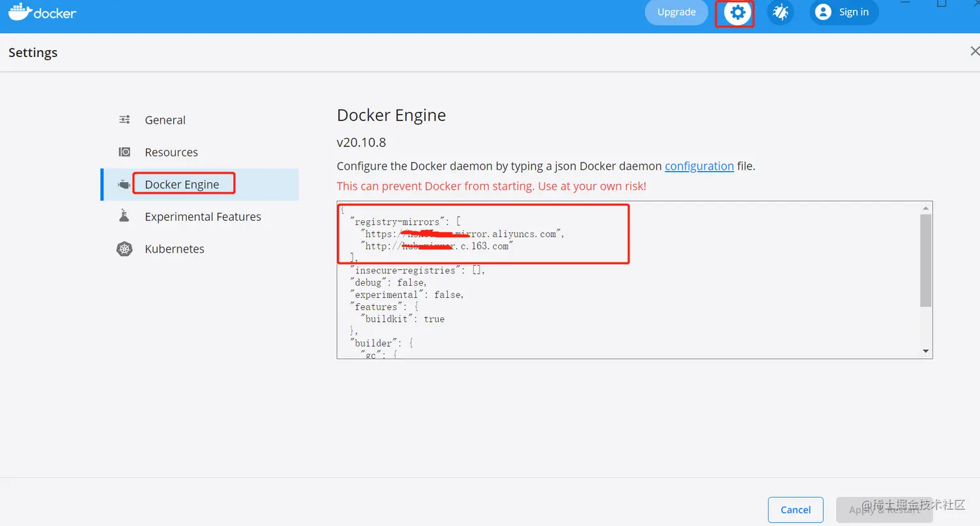
Task: Click the Experimental Features flask icon
Action: (124, 216)
